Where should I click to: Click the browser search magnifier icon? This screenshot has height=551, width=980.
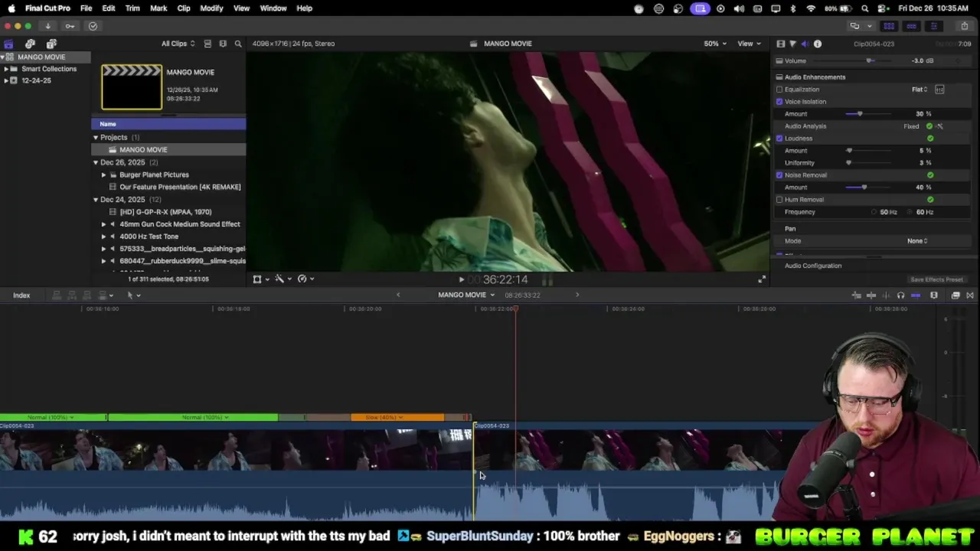(238, 44)
